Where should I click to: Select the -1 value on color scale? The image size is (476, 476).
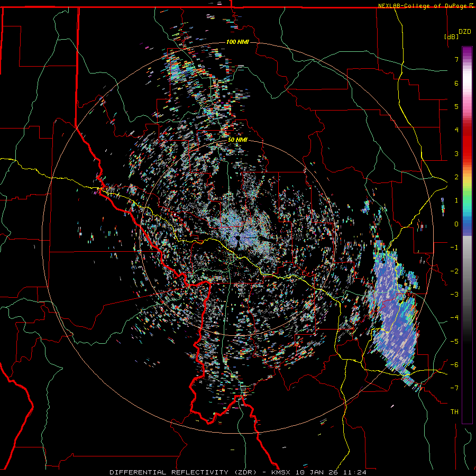(454, 248)
